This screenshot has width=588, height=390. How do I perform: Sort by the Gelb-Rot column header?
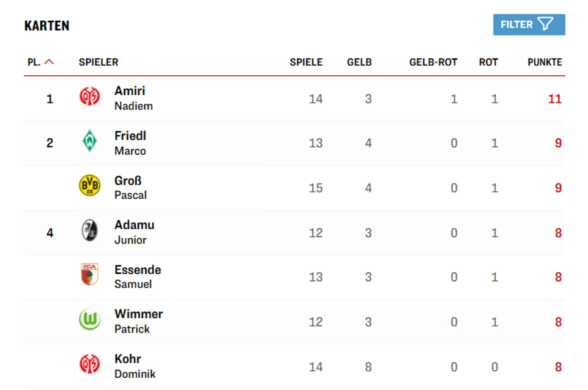tap(433, 62)
